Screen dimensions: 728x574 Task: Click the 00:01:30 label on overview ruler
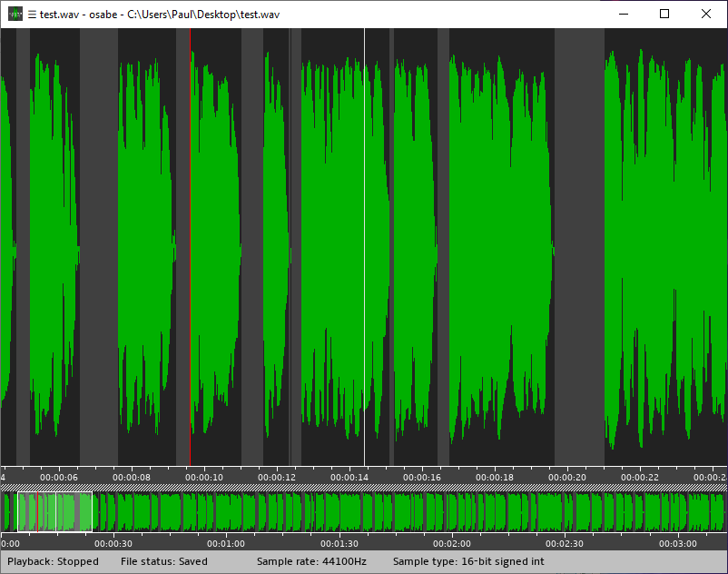pos(339,544)
